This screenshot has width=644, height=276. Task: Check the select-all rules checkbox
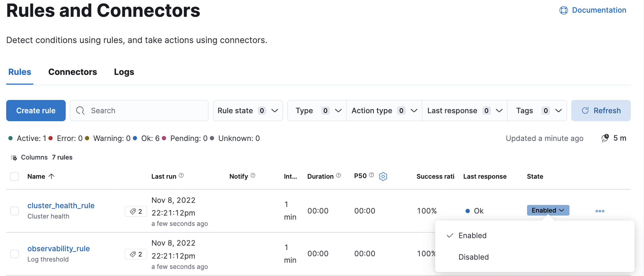14,176
